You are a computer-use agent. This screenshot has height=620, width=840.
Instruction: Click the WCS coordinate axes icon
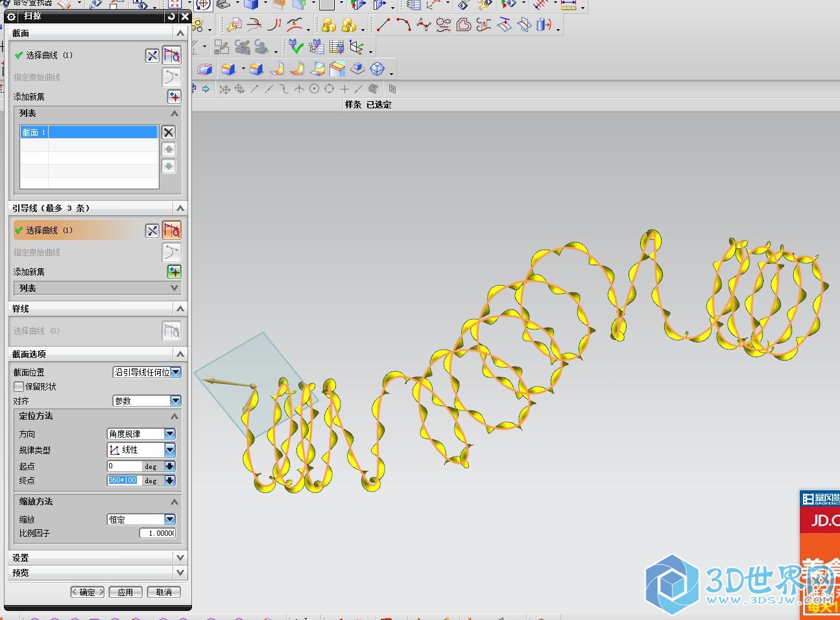click(x=356, y=47)
